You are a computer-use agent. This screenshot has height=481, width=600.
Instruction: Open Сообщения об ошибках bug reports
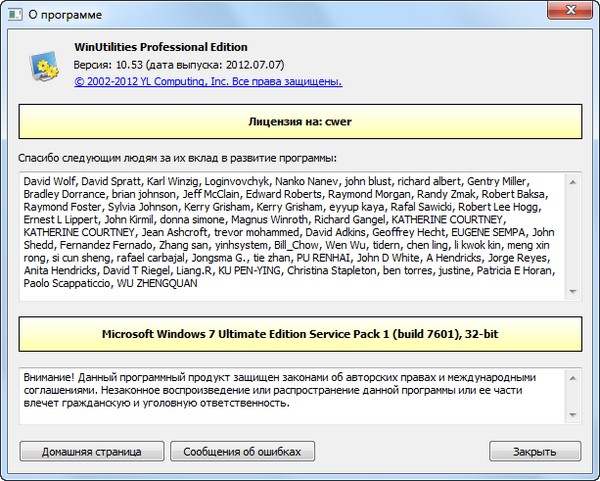click(x=241, y=452)
